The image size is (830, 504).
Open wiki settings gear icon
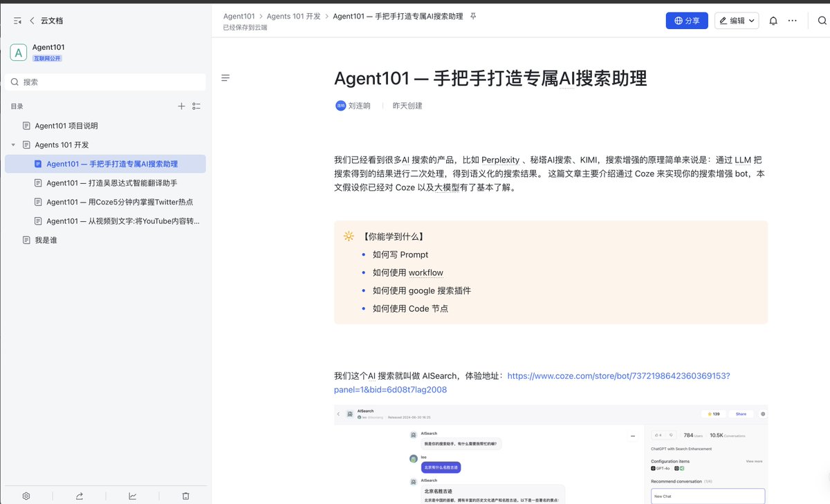pos(26,496)
